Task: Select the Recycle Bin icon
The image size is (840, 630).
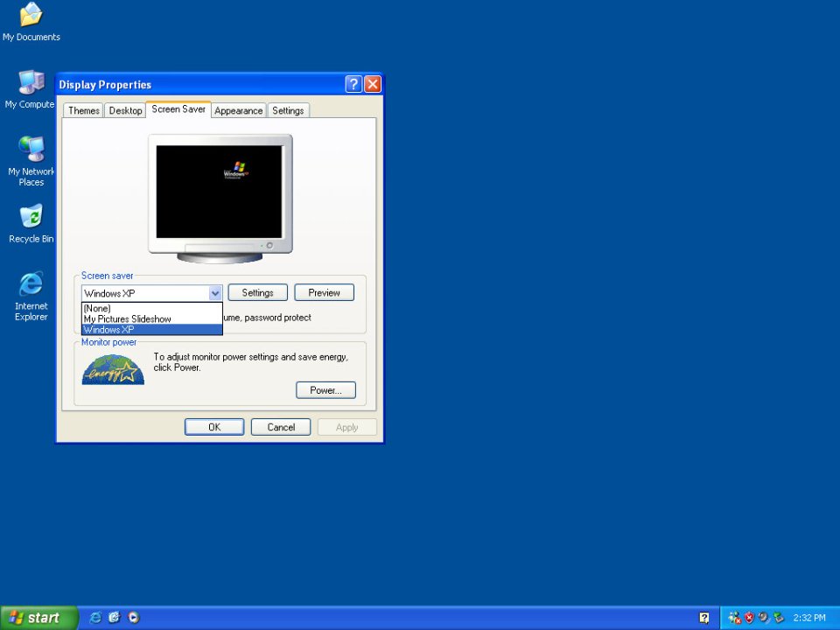Action: pos(31,218)
